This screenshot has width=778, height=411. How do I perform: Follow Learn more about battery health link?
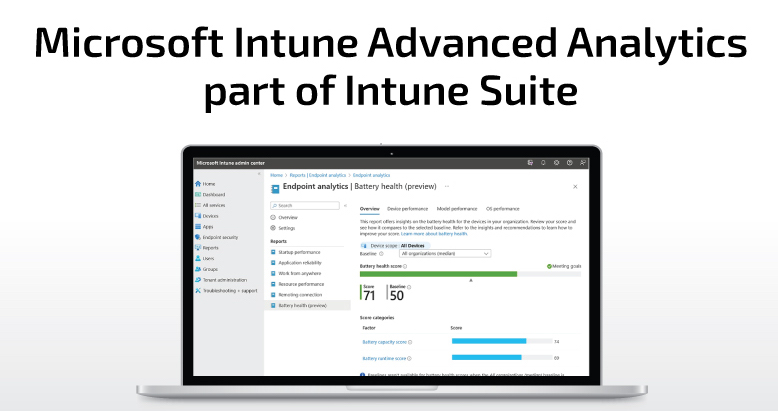point(434,234)
